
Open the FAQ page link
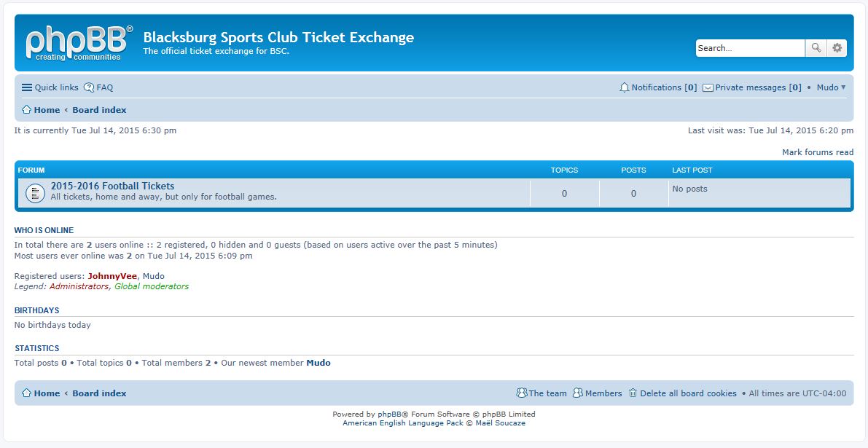point(98,87)
